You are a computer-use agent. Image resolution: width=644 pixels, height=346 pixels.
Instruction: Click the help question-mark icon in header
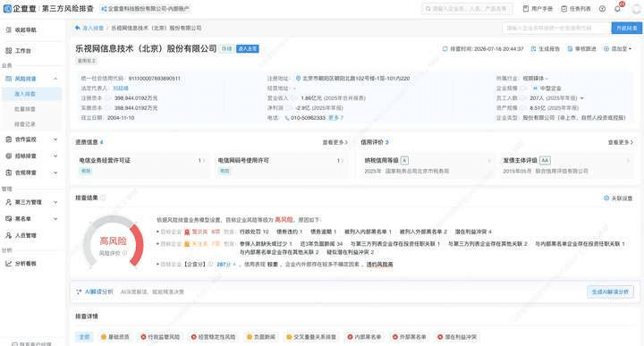pos(602,9)
